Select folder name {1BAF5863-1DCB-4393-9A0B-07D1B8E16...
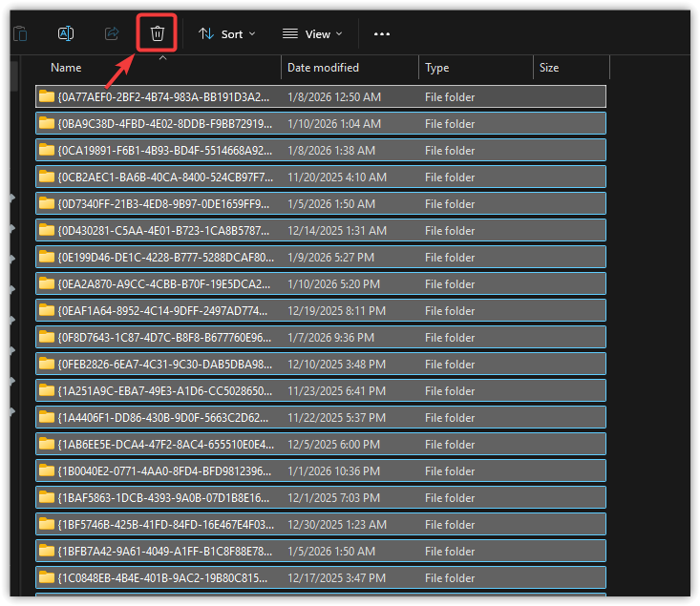Viewport: 700px width, 606px height. [163, 497]
